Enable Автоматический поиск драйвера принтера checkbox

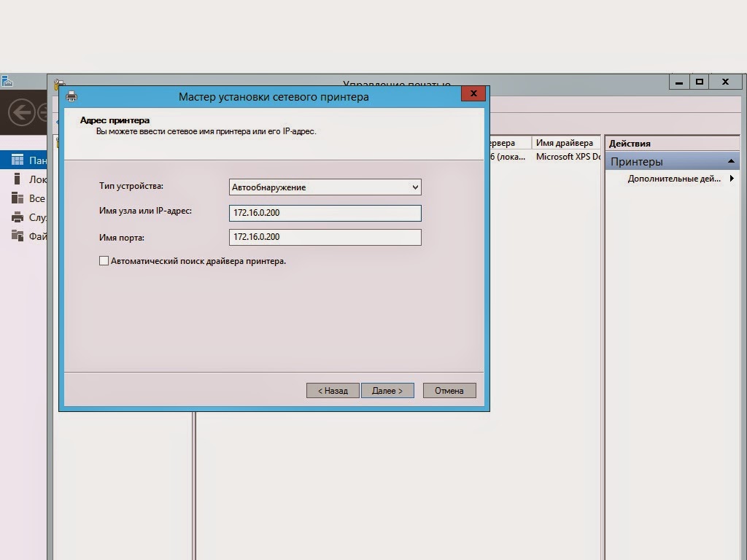[104, 261]
